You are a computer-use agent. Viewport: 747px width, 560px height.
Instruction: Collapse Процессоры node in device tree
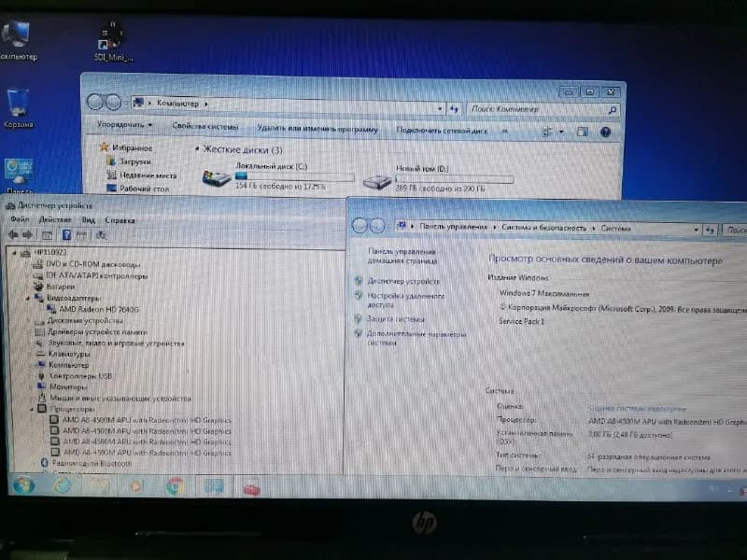[x=32, y=409]
